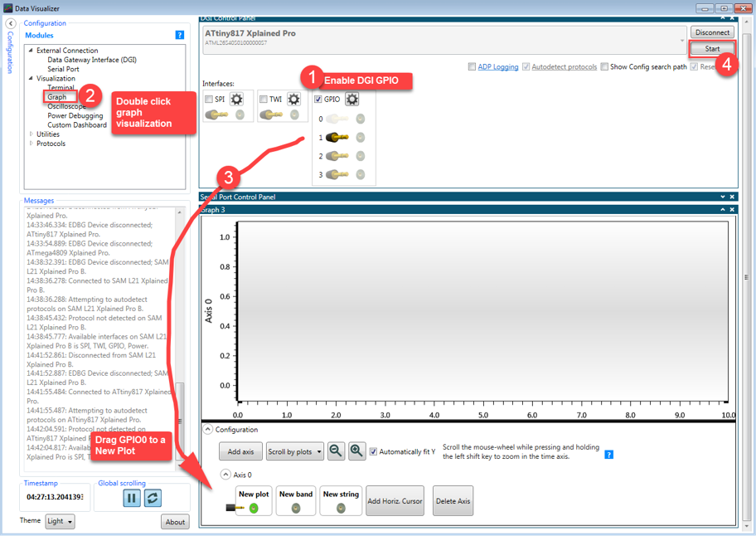Image resolution: width=756 pixels, height=536 pixels.
Task: Select Power Debugging module
Action: [x=75, y=116]
